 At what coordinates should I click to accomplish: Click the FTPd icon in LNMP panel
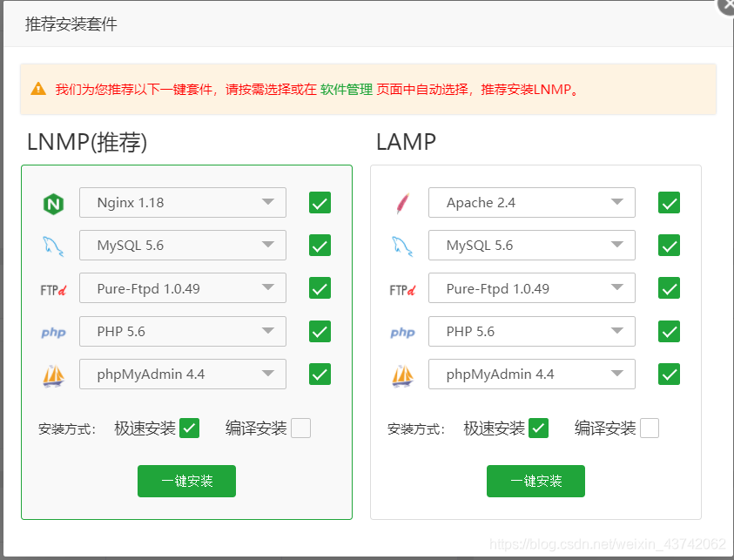click(53, 290)
